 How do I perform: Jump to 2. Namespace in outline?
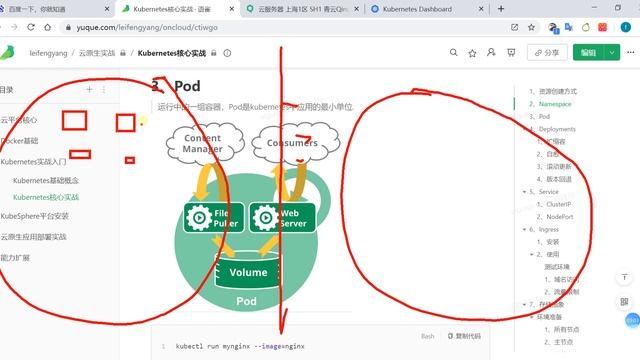pyautogui.click(x=550, y=104)
